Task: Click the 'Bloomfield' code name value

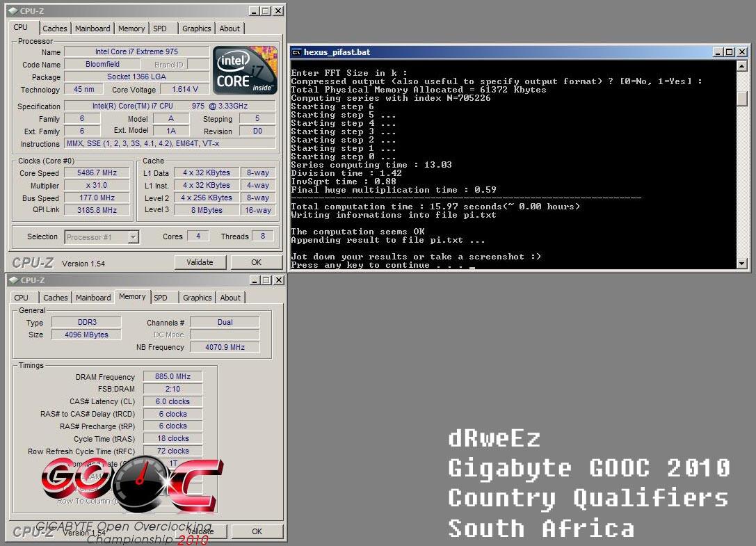Action: 102,64
